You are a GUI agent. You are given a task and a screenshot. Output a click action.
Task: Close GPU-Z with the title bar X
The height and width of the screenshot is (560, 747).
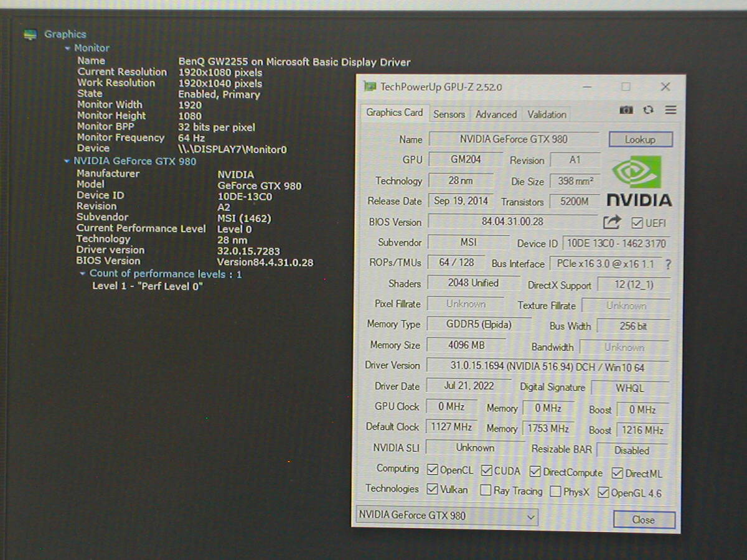(665, 86)
